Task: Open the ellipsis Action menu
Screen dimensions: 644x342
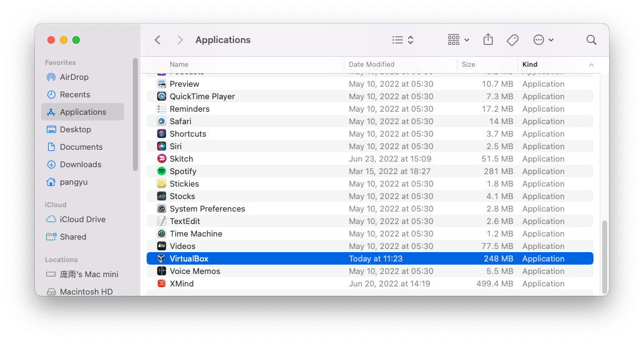Action: coord(544,40)
